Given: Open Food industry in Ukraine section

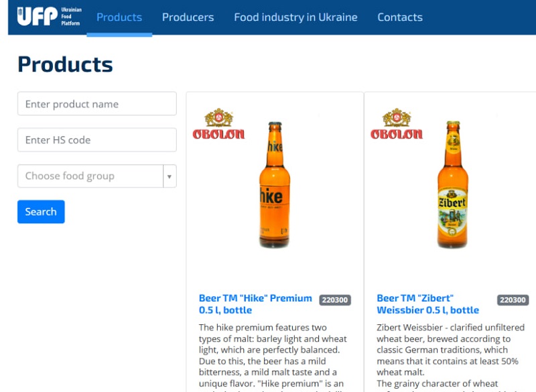Looking at the screenshot, I should pos(295,17).
